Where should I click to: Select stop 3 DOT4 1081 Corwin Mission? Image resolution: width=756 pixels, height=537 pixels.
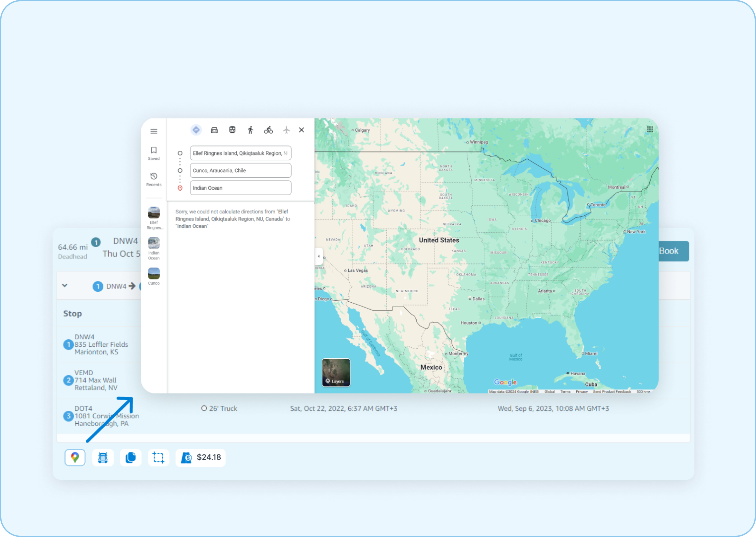coord(101,416)
